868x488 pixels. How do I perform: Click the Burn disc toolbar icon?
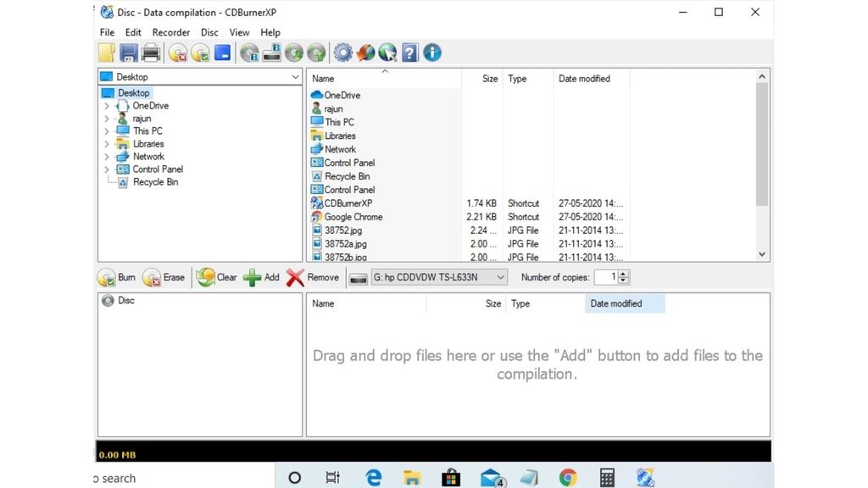200,53
